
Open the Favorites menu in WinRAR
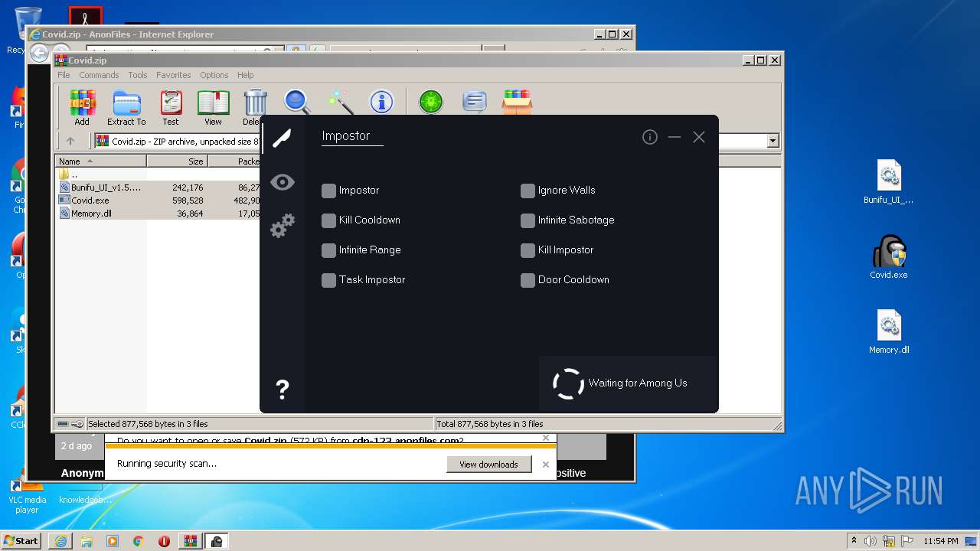point(174,75)
